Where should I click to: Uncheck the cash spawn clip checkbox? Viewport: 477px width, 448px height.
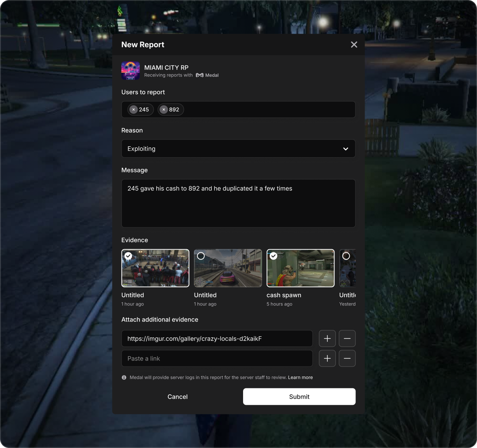click(274, 256)
